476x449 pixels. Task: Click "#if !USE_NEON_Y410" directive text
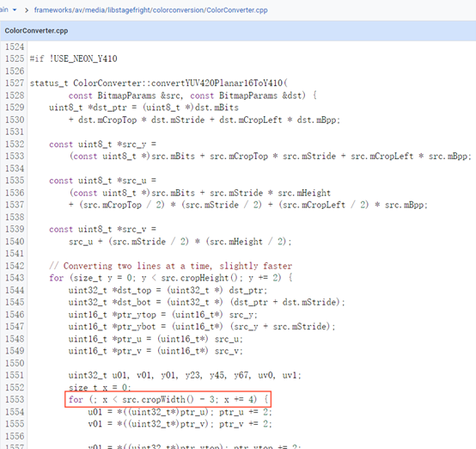tap(74, 58)
